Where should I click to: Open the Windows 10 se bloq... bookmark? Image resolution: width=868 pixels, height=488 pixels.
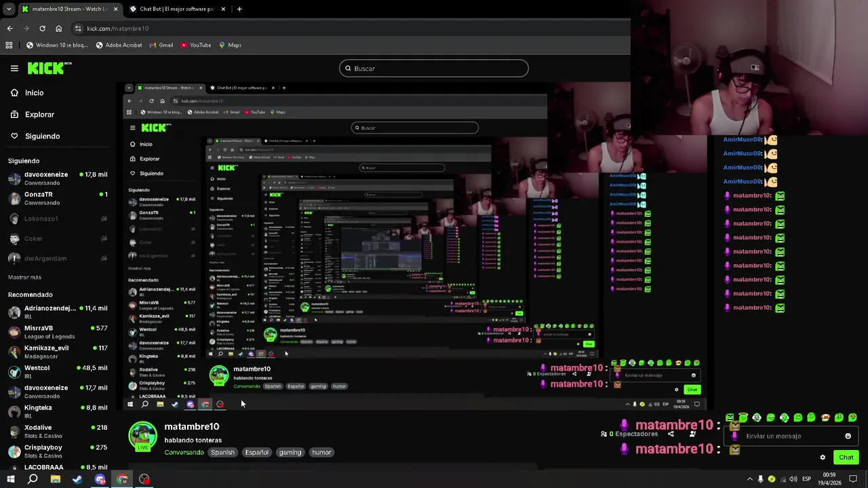click(x=56, y=45)
